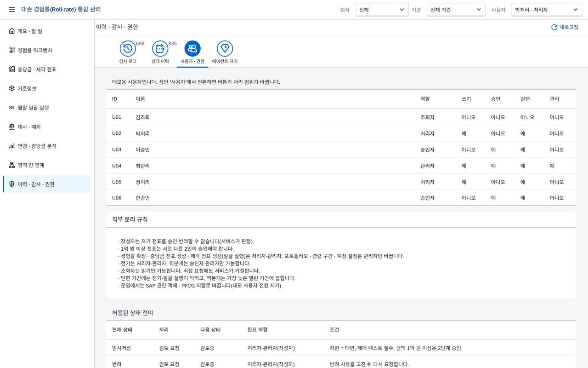Click the app title 대손 경험률(Roll-rate) 통합 관리

click(61, 9)
